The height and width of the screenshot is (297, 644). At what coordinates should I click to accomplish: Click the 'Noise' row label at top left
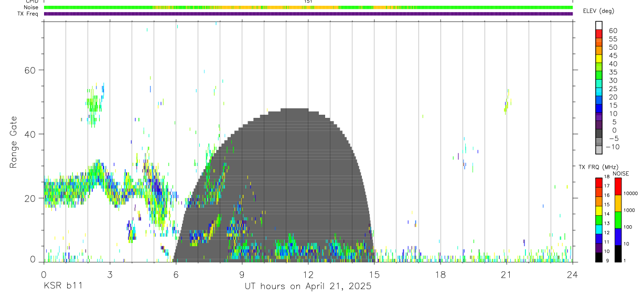coord(32,7)
